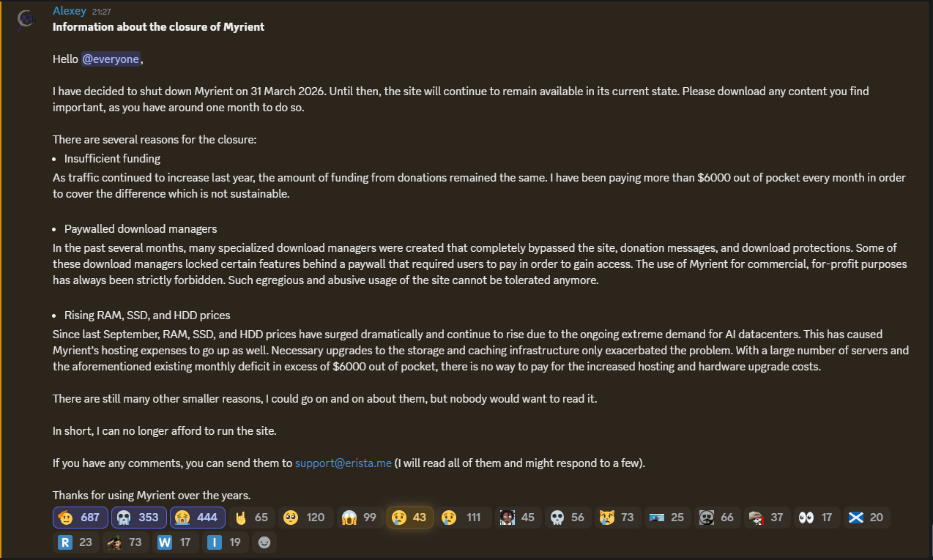Click Alexey's profile avatar
The height and width of the screenshot is (560, 933).
pos(26,18)
